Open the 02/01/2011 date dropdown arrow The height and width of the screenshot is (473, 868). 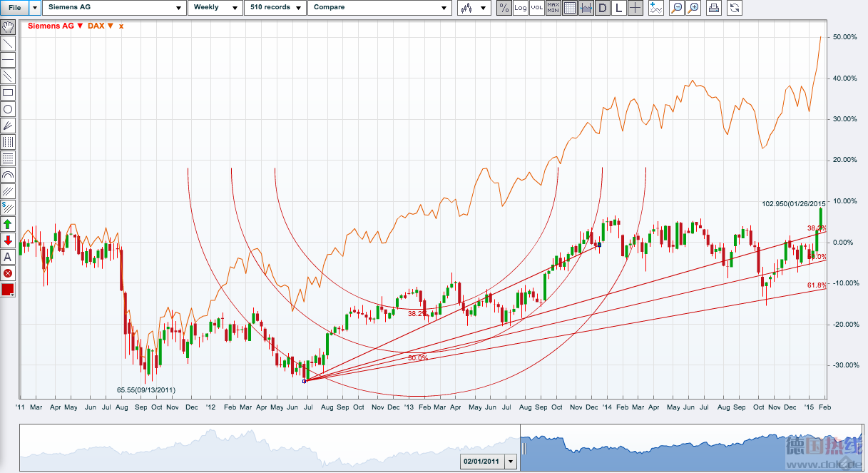[x=511, y=462]
